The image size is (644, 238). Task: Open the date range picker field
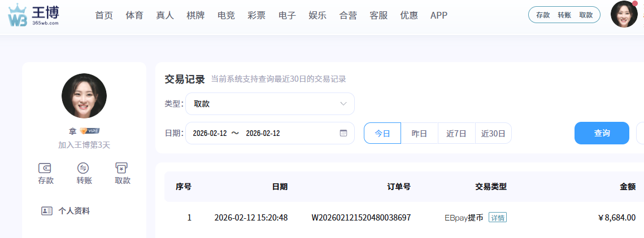coord(266,133)
